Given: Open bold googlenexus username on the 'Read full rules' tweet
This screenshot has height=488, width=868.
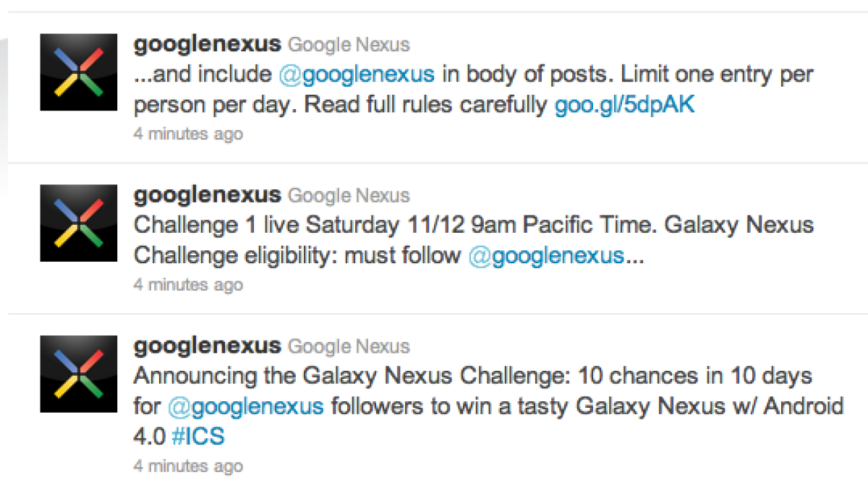Looking at the screenshot, I should coord(207,44).
